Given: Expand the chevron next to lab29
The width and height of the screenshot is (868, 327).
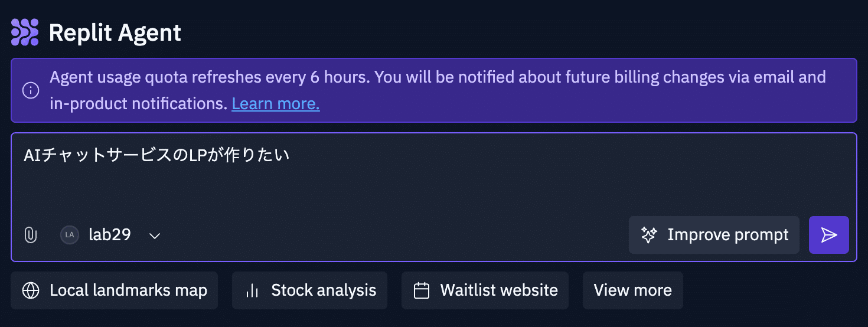Looking at the screenshot, I should tap(155, 236).
